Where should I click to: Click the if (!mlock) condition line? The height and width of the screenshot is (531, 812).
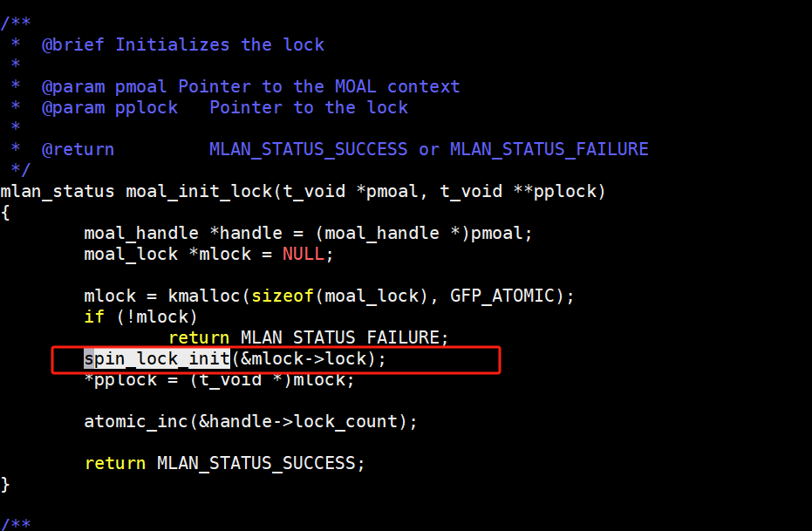pyautogui.click(x=140, y=317)
